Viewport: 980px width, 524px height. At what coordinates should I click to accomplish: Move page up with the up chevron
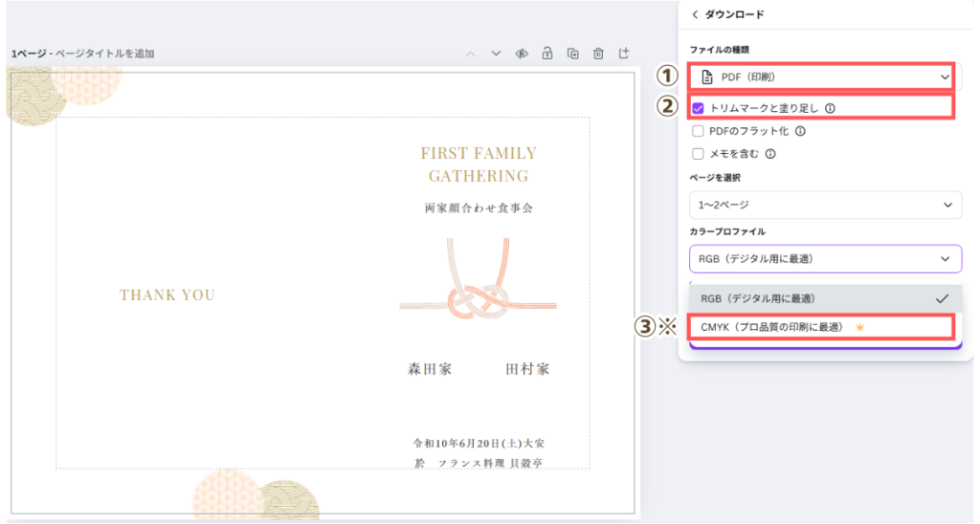471,54
